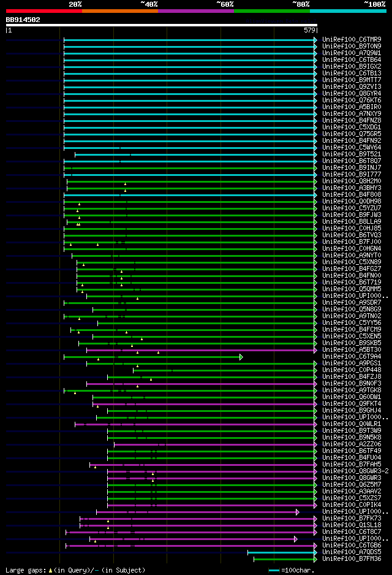
Task: Select label UniRef100_Q5N8G9
Action: pos(352,309)
